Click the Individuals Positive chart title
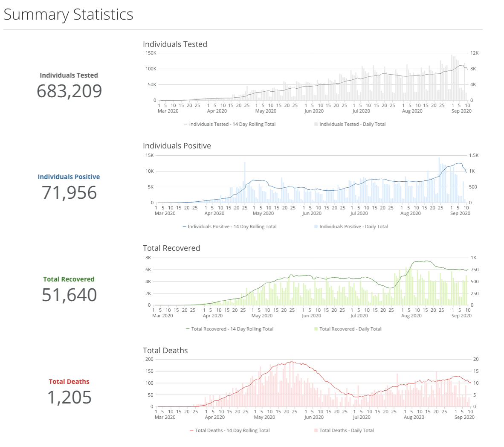The image size is (504, 447). coord(177,146)
